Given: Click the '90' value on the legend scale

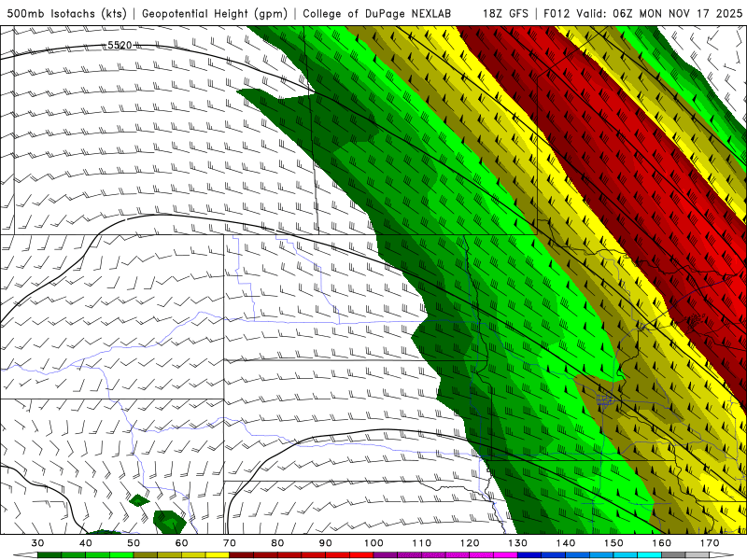Looking at the screenshot, I should pos(326,543).
